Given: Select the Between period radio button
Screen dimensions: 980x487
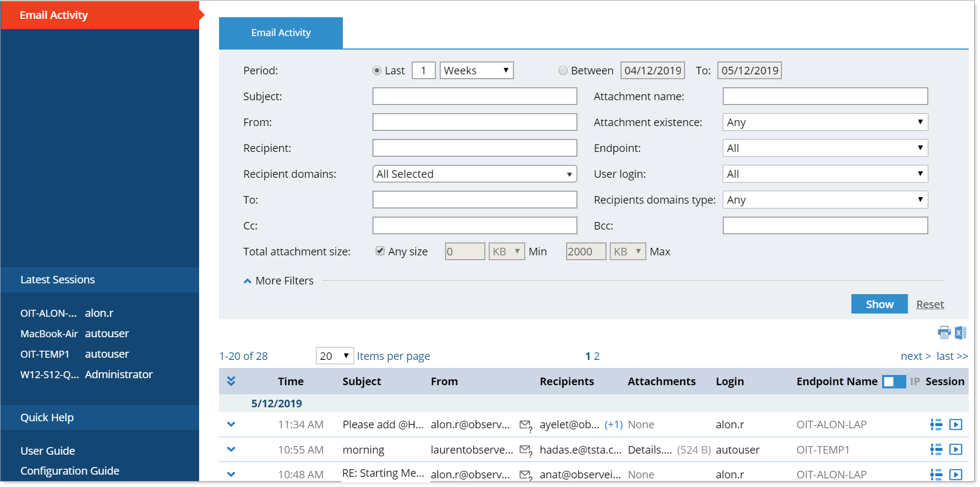Looking at the screenshot, I should [563, 71].
